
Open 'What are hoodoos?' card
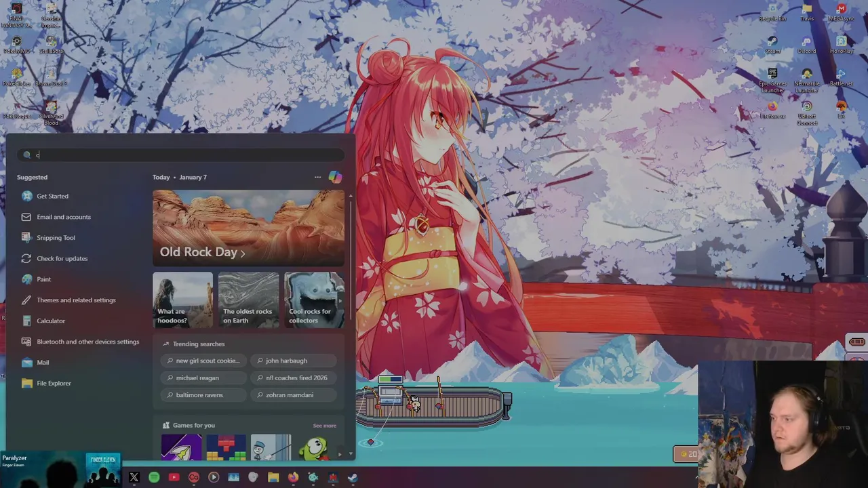[x=182, y=300]
